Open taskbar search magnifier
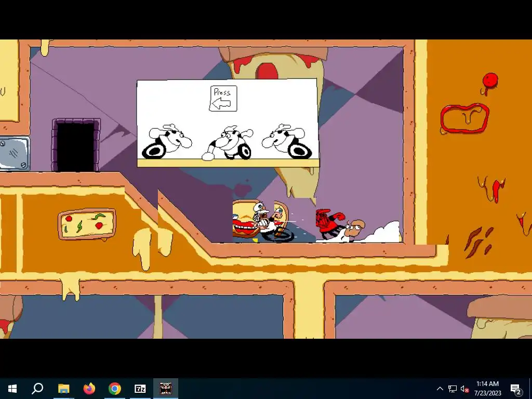Viewport: 532px width, 399px height. tap(37, 389)
